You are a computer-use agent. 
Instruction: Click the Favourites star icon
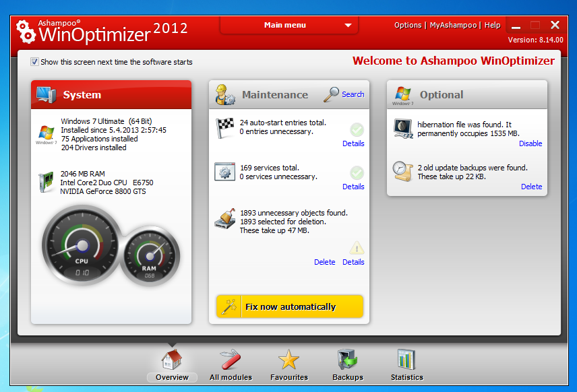[x=289, y=359]
